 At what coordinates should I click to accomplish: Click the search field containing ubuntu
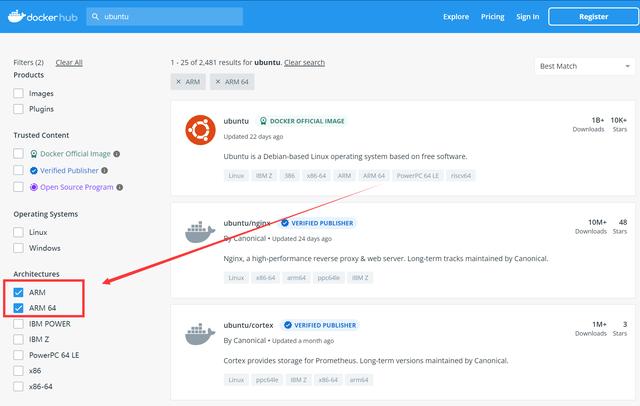point(164,17)
